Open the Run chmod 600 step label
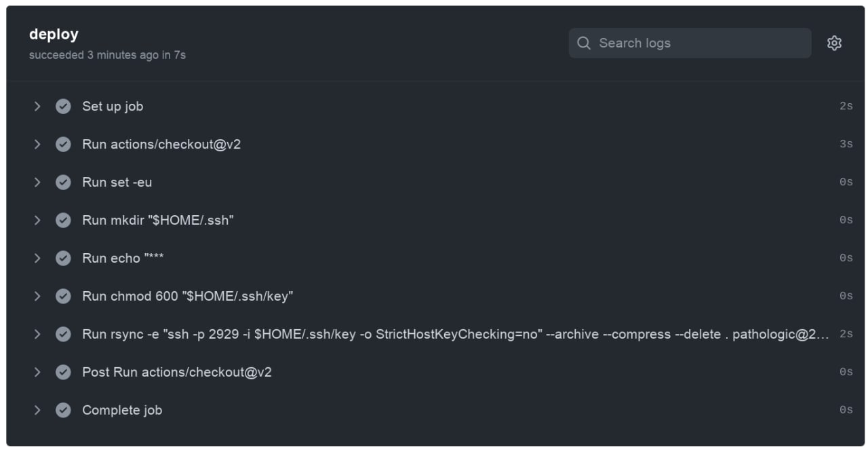The image size is (868, 450). pyautogui.click(x=188, y=296)
